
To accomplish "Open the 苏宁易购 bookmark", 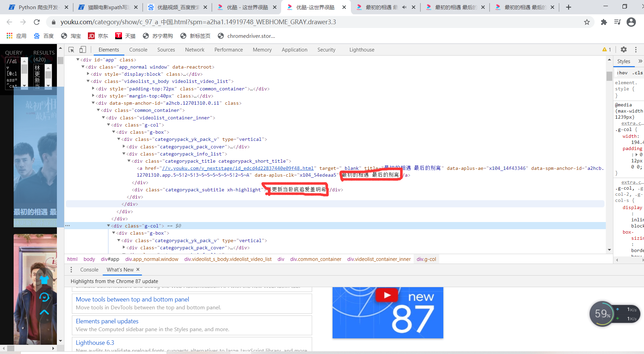I will point(158,36).
